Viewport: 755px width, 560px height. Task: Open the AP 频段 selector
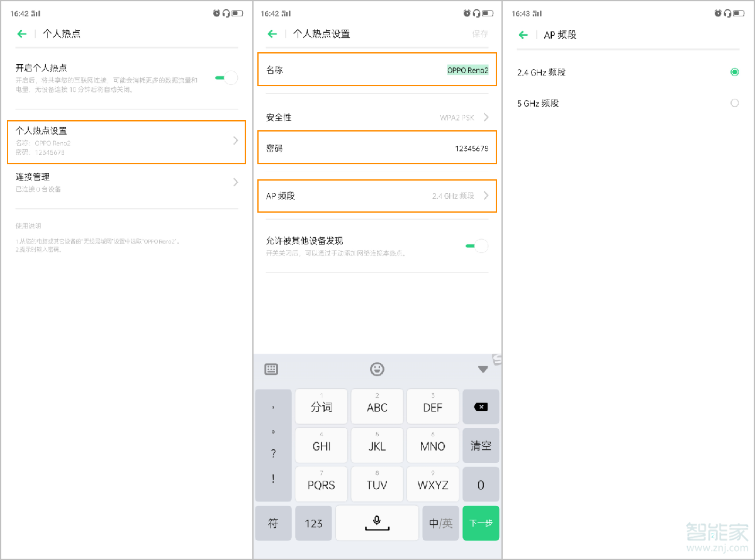tap(377, 196)
